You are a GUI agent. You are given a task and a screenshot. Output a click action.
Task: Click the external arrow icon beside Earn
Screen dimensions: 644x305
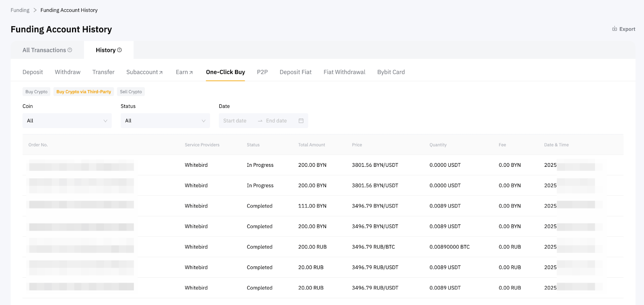pyautogui.click(x=191, y=73)
